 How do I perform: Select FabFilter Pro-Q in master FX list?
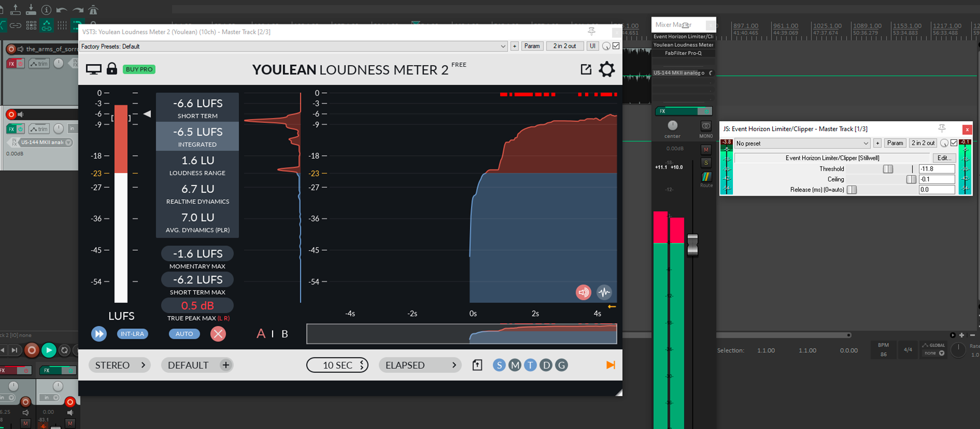[683, 53]
